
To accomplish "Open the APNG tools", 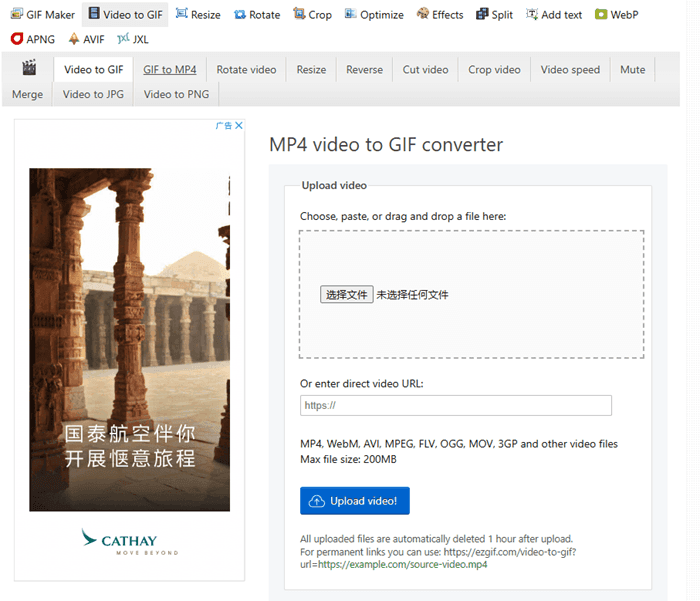I will pos(33,39).
